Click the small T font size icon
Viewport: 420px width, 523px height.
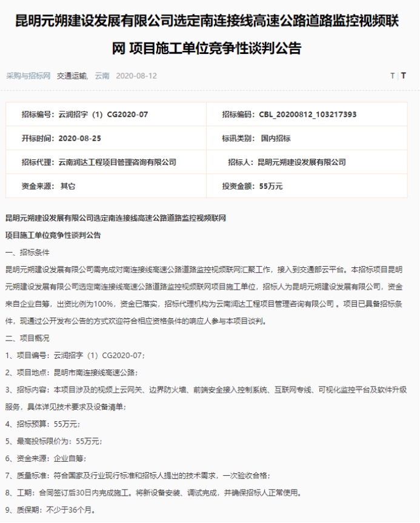(x=392, y=76)
